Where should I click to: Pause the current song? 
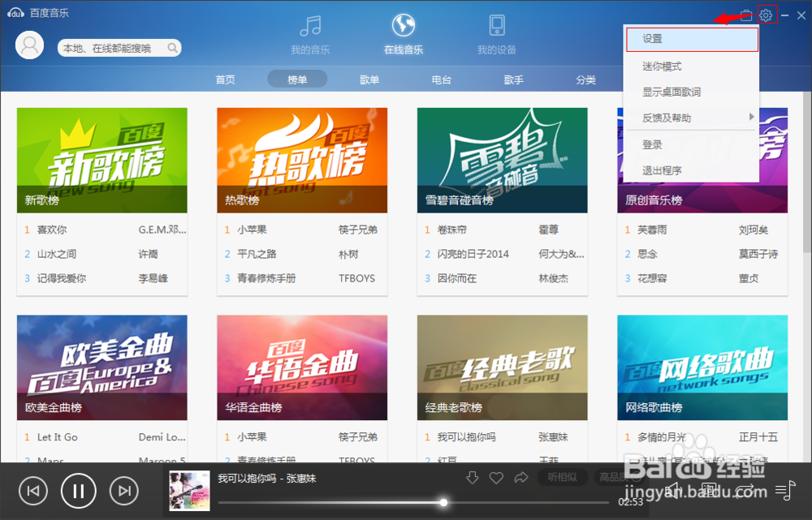coord(78,491)
